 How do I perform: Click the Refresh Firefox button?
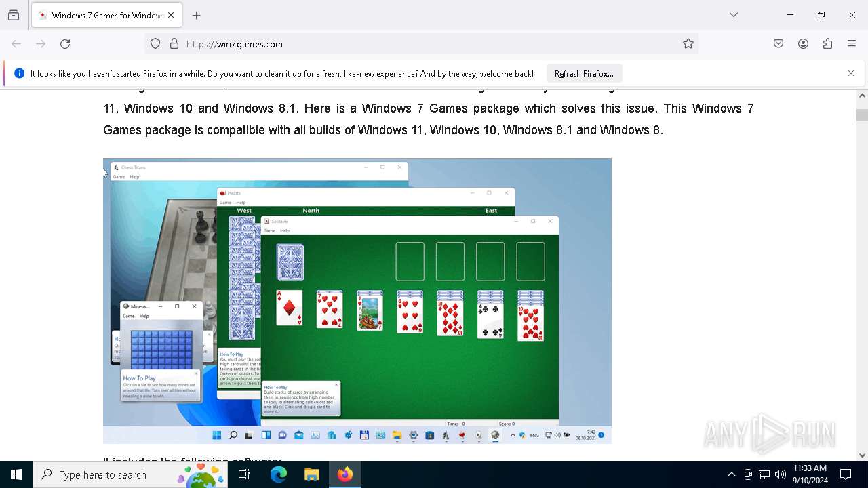(584, 73)
